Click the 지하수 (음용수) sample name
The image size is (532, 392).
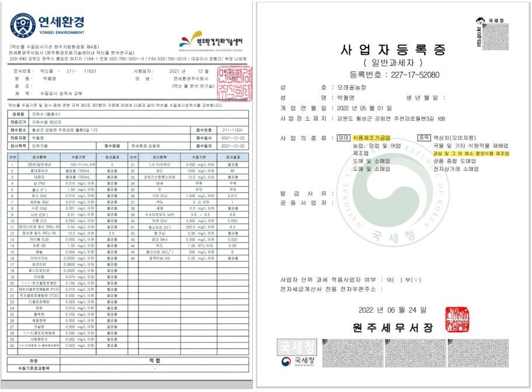tap(46, 114)
